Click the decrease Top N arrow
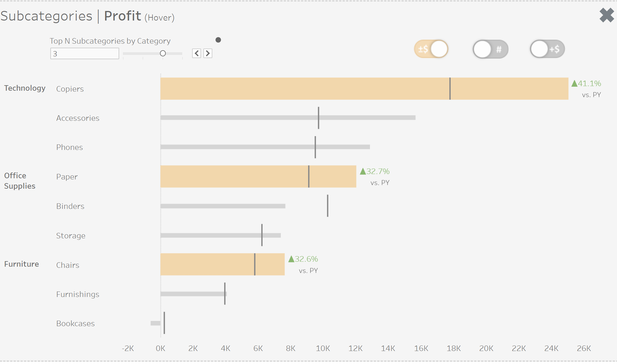Image resolution: width=617 pixels, height=364 pixels. tap(196, 53)
